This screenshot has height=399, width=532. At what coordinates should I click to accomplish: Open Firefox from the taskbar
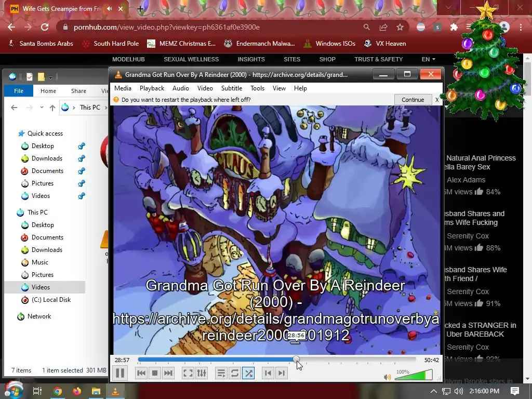pyautogui.click(x=77, y=391)
